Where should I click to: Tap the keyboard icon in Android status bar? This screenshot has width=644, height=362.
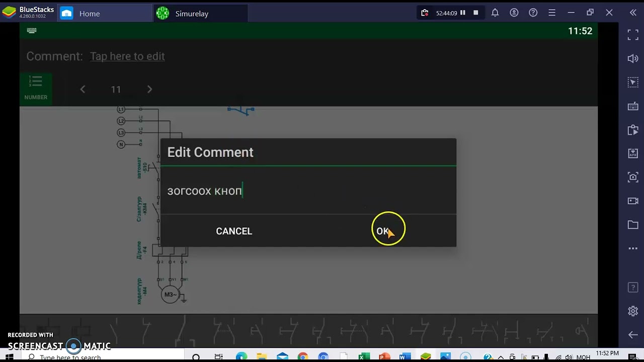coord(32,31)
